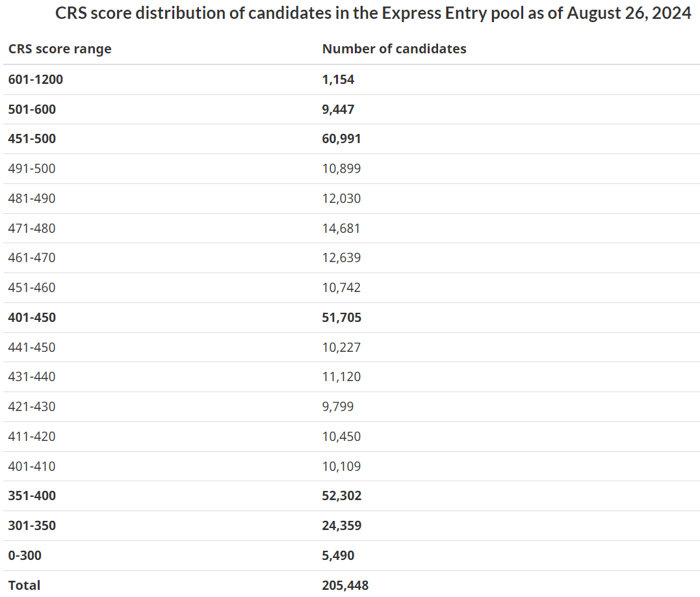This screenshot has height=597, width=700.
Task: Click the 461-470 sub-range cell
Action: point(32,258)
